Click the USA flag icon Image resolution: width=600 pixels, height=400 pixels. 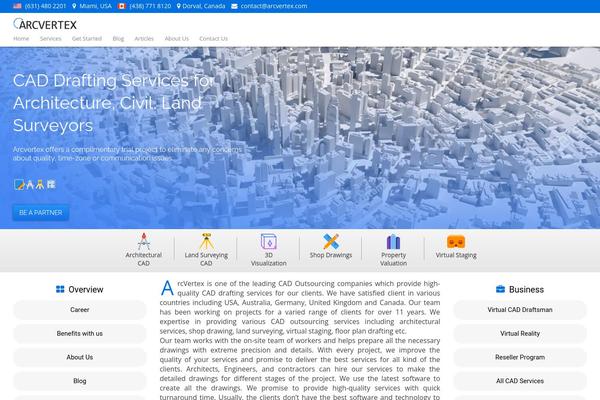pos(17,6)
